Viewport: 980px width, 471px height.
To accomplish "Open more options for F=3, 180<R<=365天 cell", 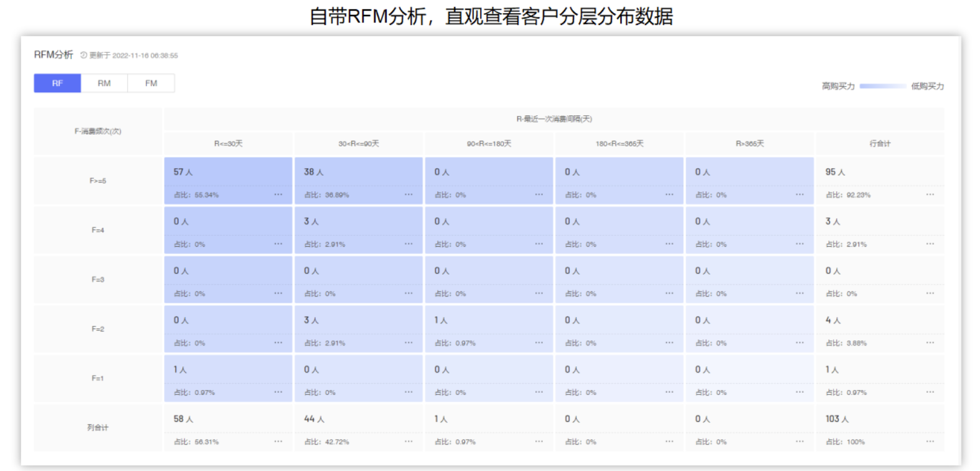I will 669,293.
